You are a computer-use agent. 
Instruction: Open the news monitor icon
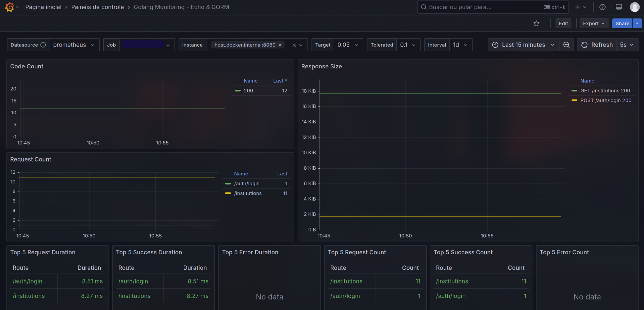coord(619,7)
